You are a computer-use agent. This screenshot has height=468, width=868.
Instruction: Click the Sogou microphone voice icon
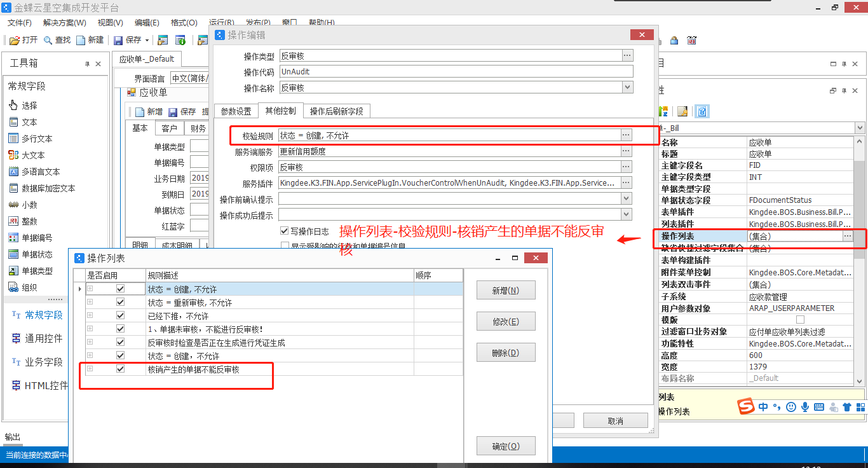point(805,406)
